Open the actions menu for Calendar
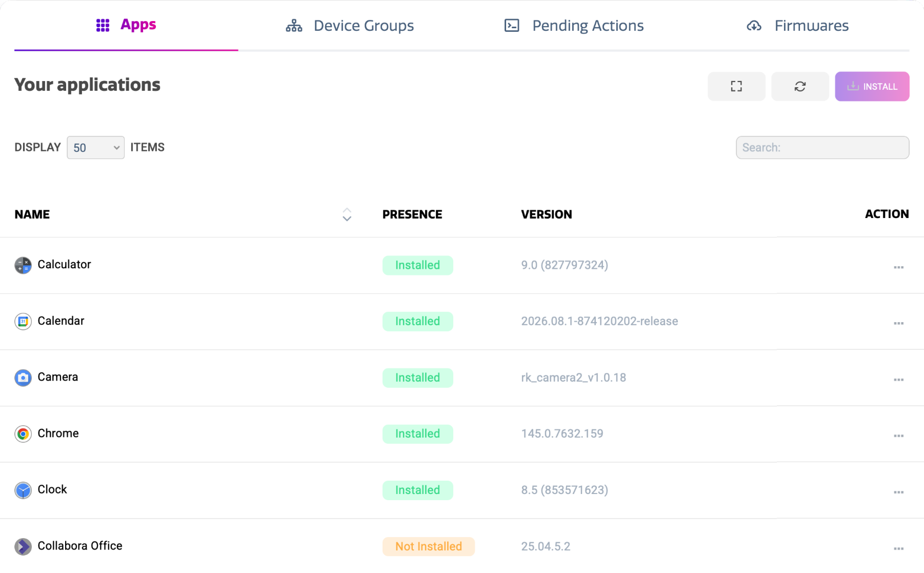 pyautogui.click(x=898, y=323)
